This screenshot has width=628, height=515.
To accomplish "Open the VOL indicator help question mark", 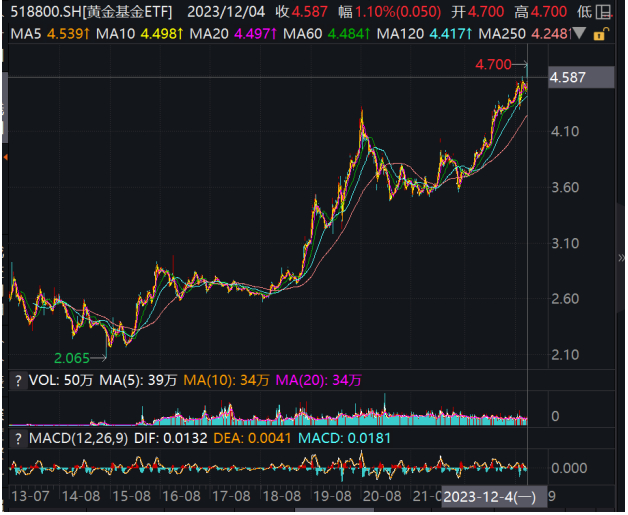I will tap(18, 381).
